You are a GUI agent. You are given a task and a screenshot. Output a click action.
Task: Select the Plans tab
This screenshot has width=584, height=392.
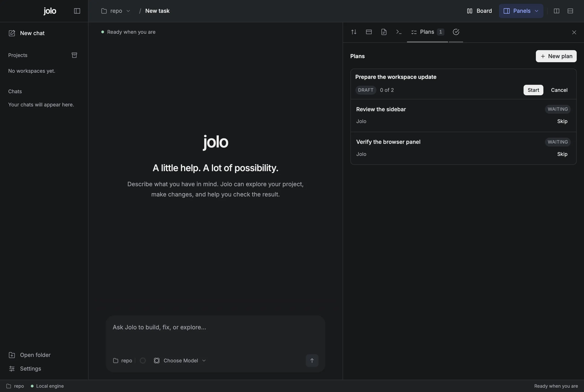pos(427,32)
